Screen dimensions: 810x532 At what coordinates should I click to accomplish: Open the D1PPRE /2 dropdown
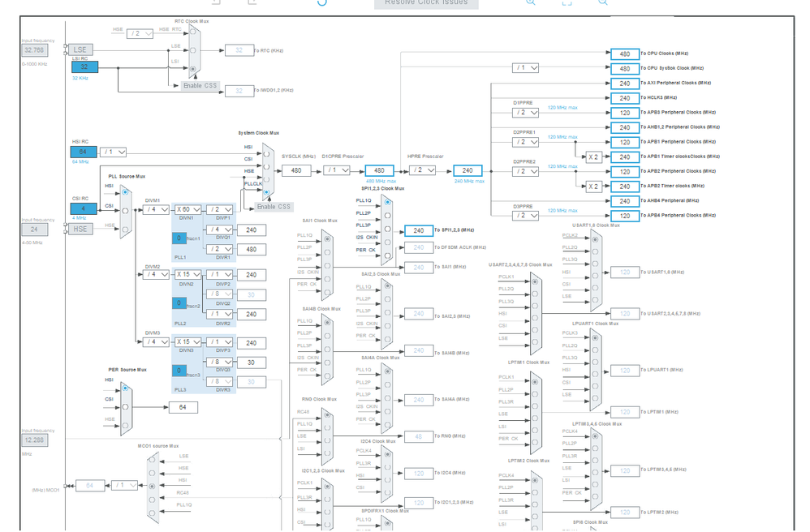click(x=526, y=113)
